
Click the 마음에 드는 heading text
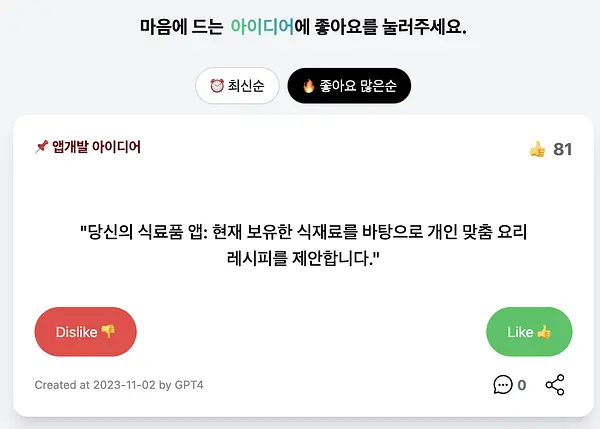click(181, 27)
